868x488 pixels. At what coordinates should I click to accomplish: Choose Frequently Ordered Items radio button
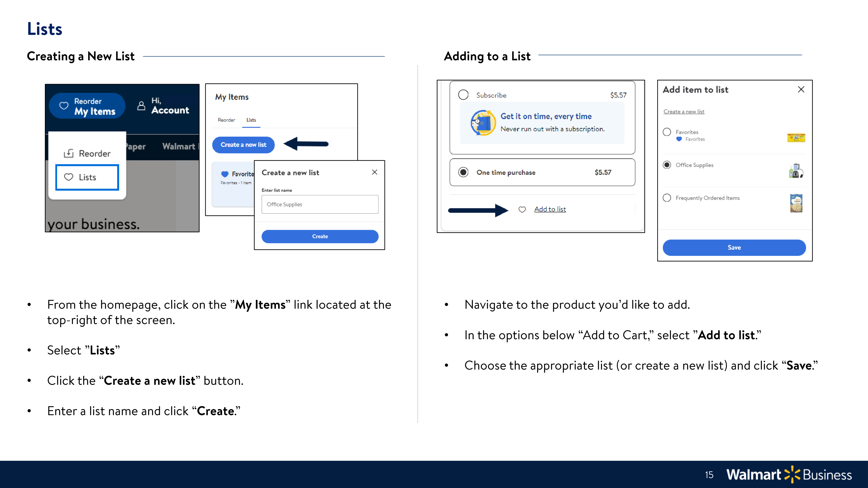tap(667, 198)
